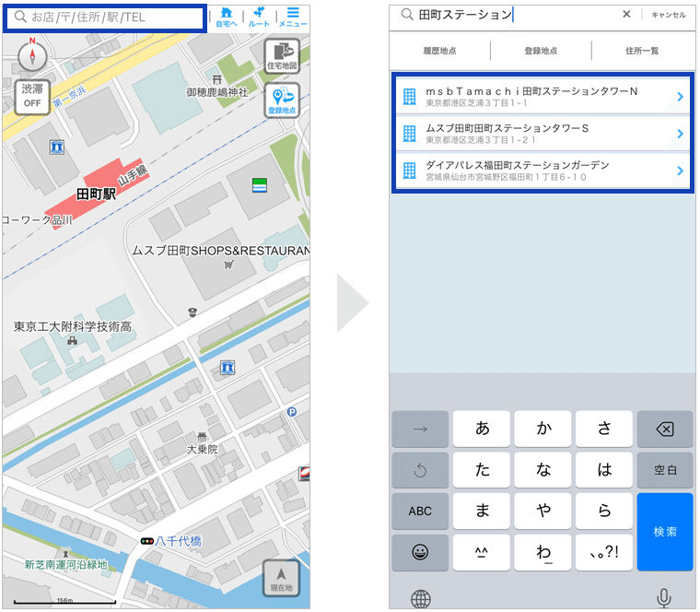Viewport: 700px width, 612px height.
Task: Tap the green convenience store icon on map
Action: pyautogui.click(x=260, y=185)
